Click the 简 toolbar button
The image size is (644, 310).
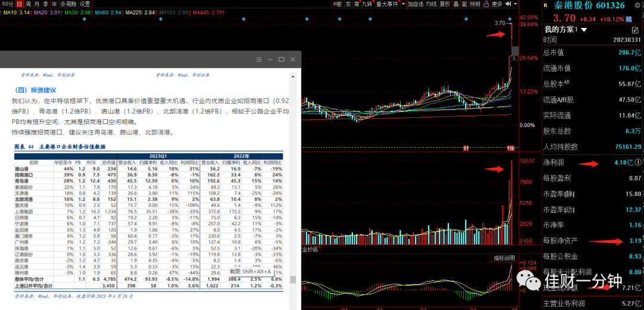(x=357, y=4)
